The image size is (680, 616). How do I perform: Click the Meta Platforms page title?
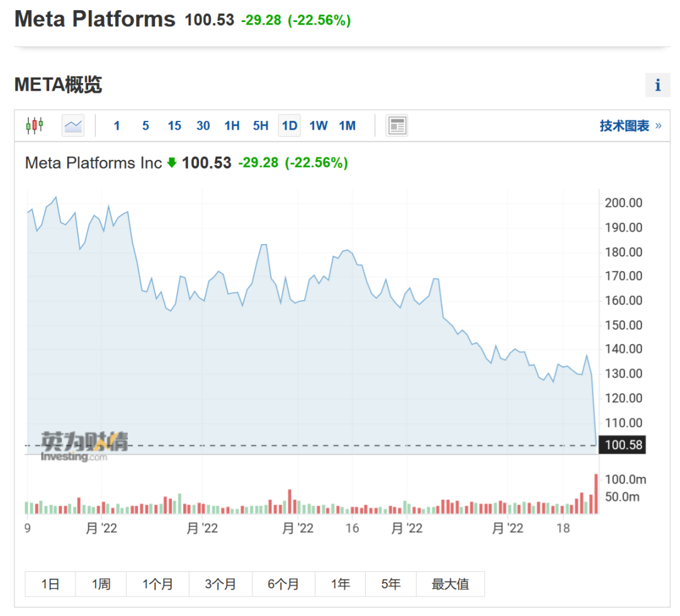coord(95,20)
